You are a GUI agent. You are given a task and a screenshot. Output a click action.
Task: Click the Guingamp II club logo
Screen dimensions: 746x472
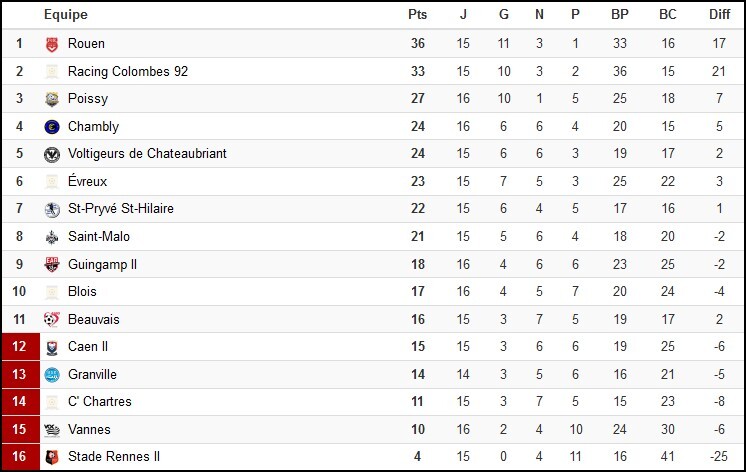click(52, 265)
